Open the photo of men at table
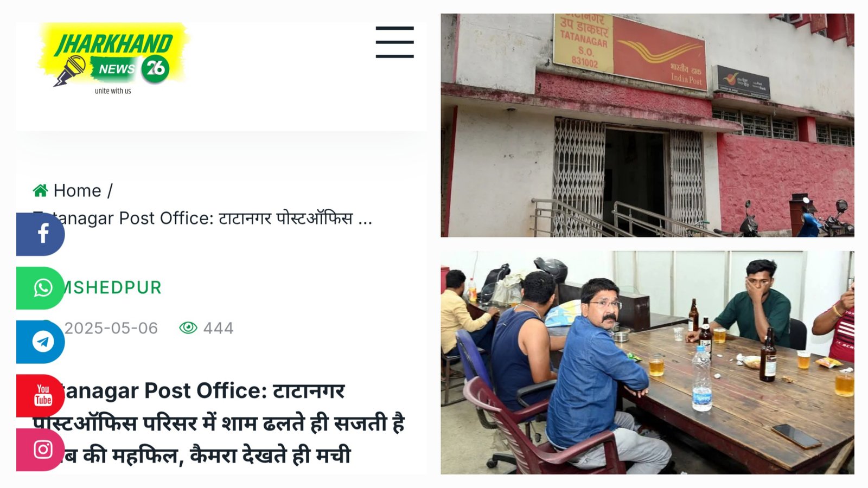This screenshot has width=868, height=488. pos(647,362)
